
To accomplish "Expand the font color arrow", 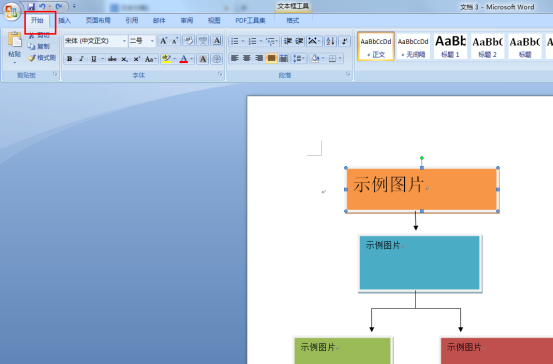I will pos(192,59).
